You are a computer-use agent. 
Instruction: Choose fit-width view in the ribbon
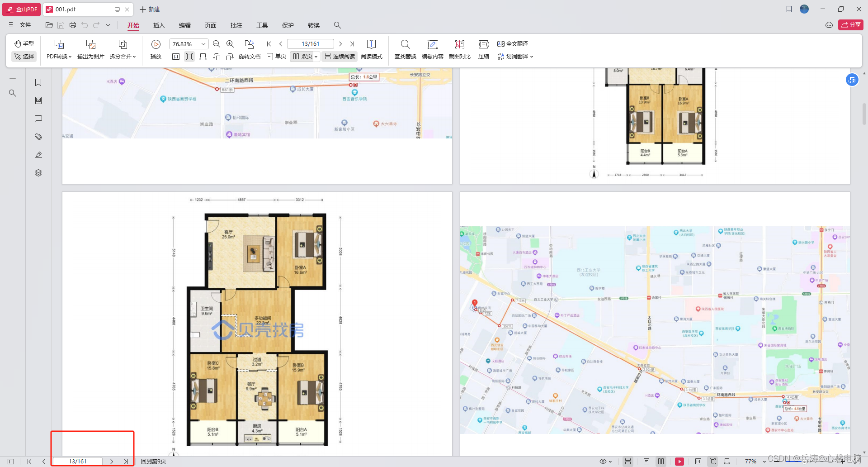(203, 57)
